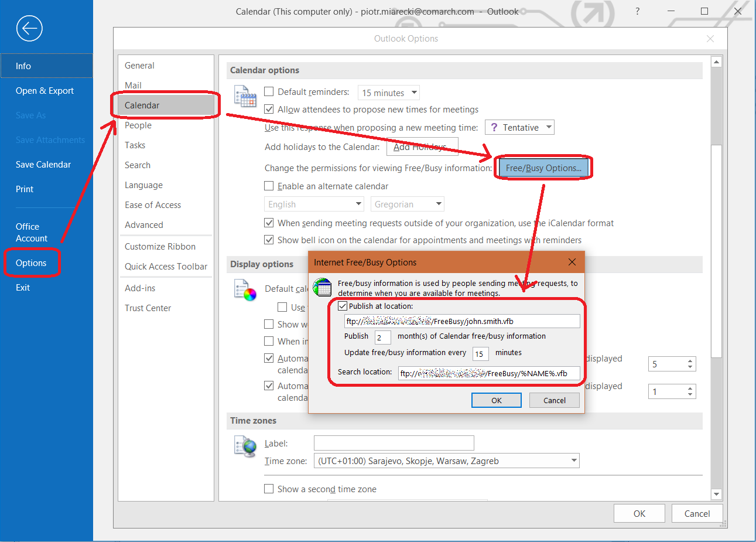
Task: Click Save Calendar in backstage menu
Action: coord(46,165)
